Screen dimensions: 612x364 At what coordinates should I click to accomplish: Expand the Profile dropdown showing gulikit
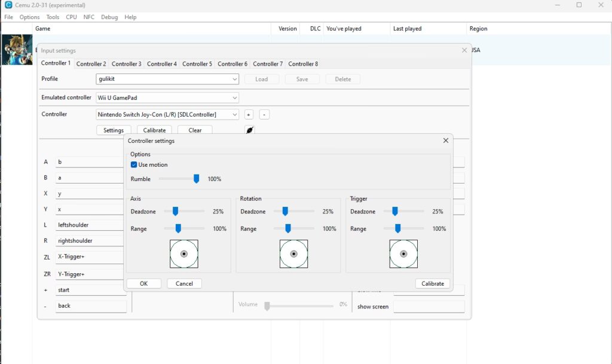167,79
